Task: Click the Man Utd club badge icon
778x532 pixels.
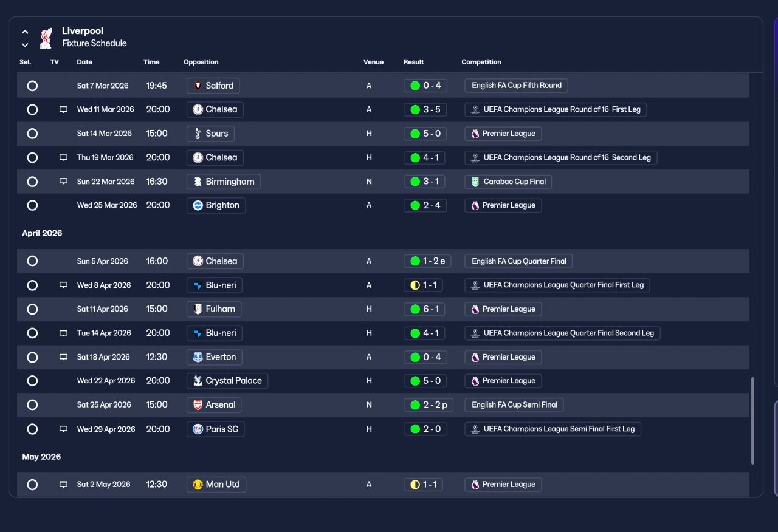Action: [198, 485]
